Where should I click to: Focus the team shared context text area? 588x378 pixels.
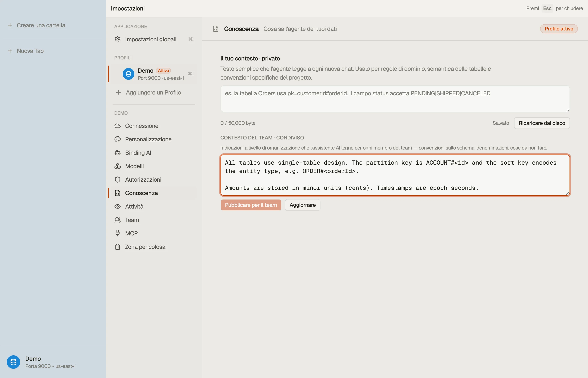click(395, 175)
